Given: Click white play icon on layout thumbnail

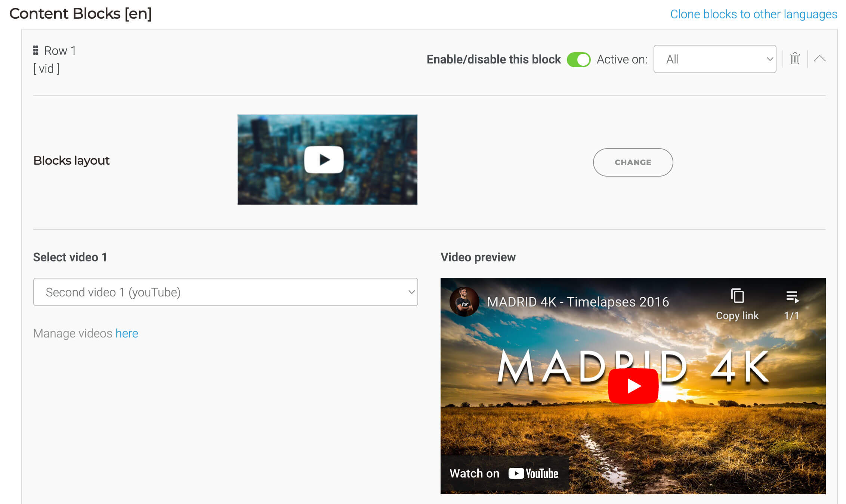Looking at the screenshot, I should pos(324,160).
